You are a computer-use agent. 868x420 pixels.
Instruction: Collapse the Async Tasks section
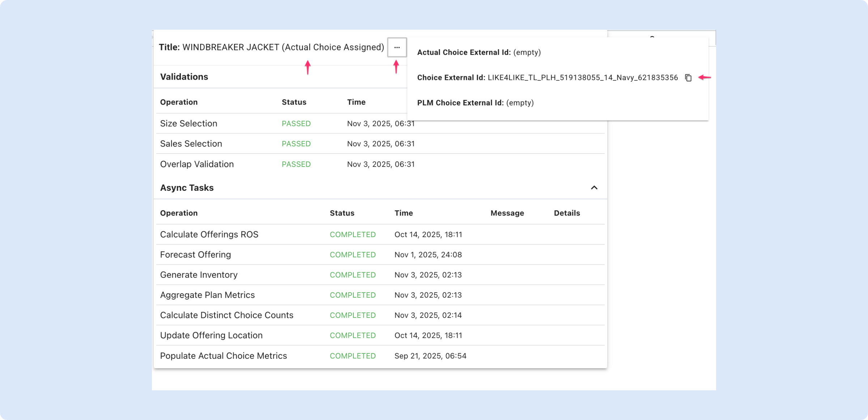coord(594,188)
